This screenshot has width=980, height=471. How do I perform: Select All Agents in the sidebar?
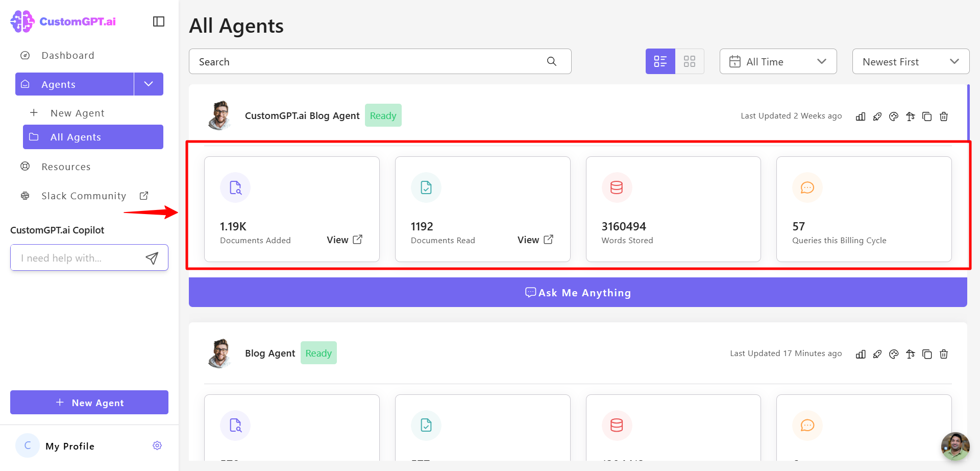pyautogui.click(x=93, y=137)
